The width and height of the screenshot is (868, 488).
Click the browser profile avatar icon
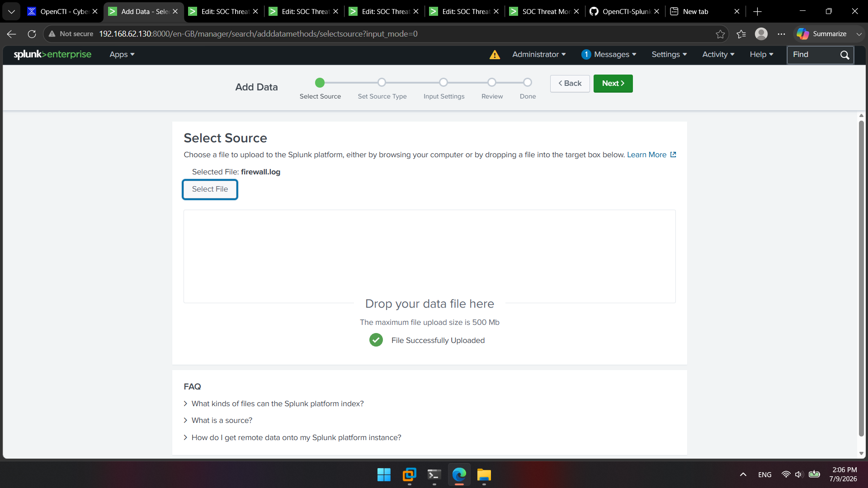[x=761, y=34]
